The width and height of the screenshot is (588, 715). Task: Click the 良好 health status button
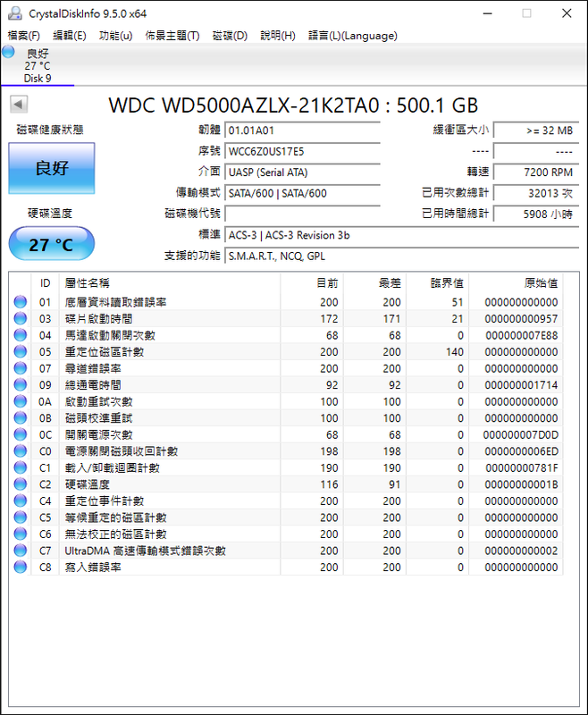[52, 168]
